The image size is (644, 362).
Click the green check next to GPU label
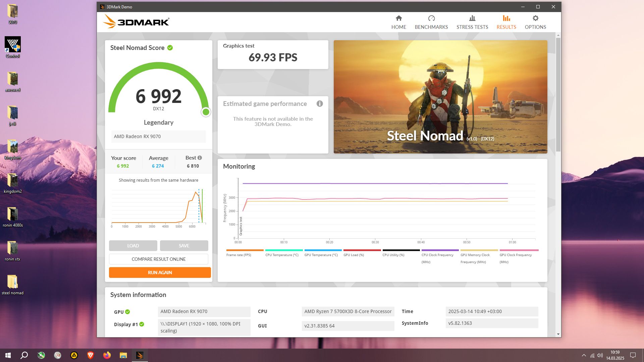pyautogui.click(x=127, y=312)
